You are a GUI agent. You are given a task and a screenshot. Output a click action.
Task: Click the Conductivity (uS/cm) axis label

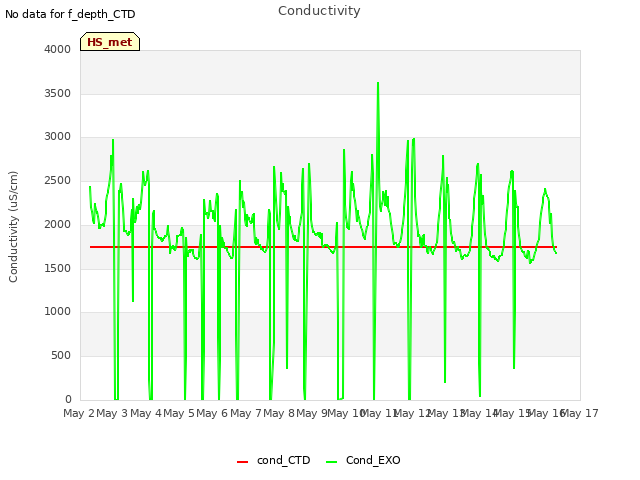coord(13,227)
